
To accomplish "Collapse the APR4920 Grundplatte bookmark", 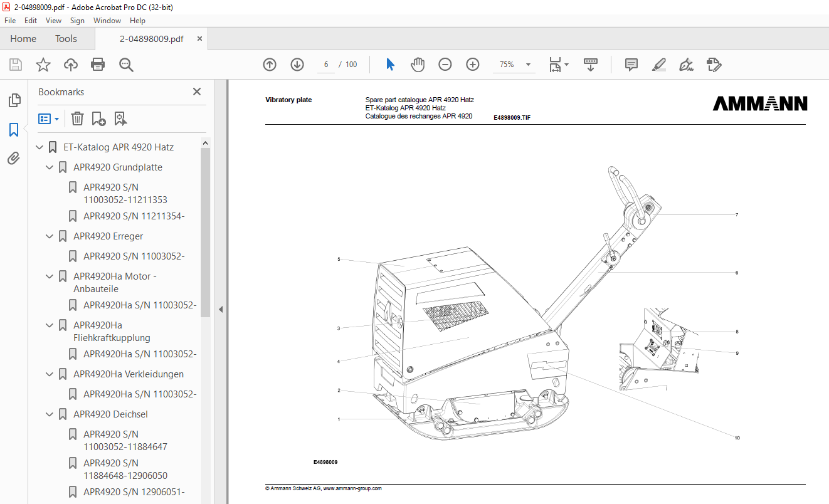I will tap(50, 167).
